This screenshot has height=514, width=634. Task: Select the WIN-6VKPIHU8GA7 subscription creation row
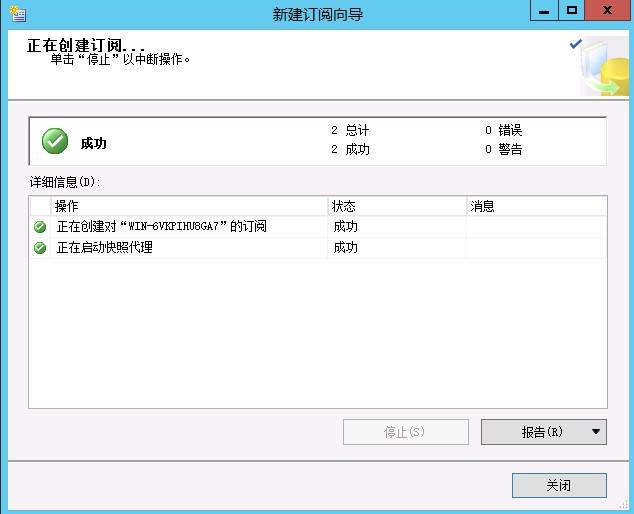coord(162,227)
